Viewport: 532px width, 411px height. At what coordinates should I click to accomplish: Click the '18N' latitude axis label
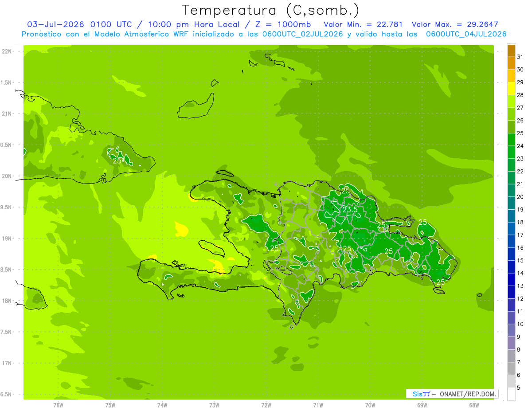tap(7, 301)
